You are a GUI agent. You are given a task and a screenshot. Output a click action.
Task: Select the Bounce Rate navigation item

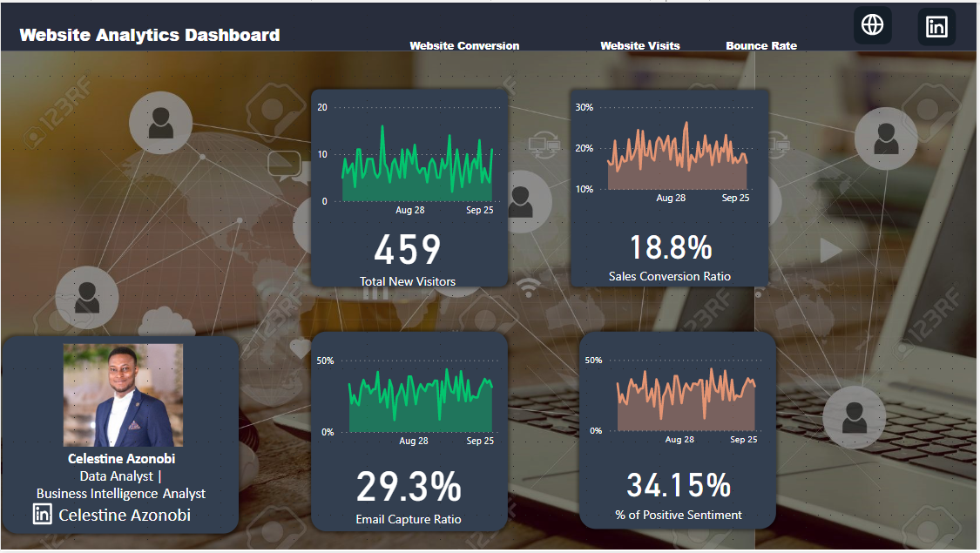(x=761, y=45)
